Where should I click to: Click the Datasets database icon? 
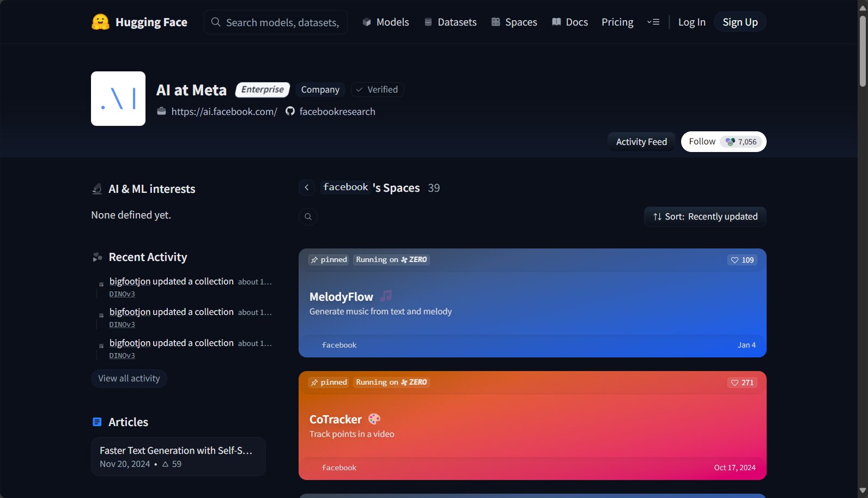[x=428, y=22]
